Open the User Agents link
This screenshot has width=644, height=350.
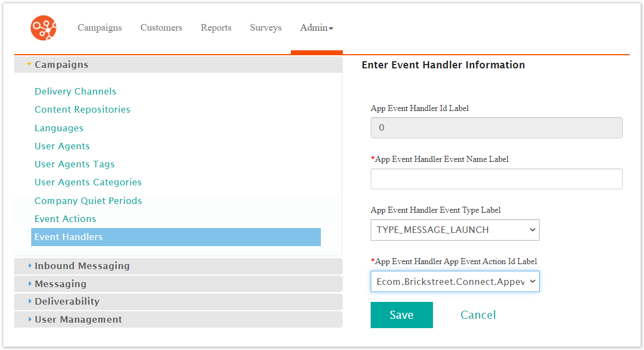(62, 146)
